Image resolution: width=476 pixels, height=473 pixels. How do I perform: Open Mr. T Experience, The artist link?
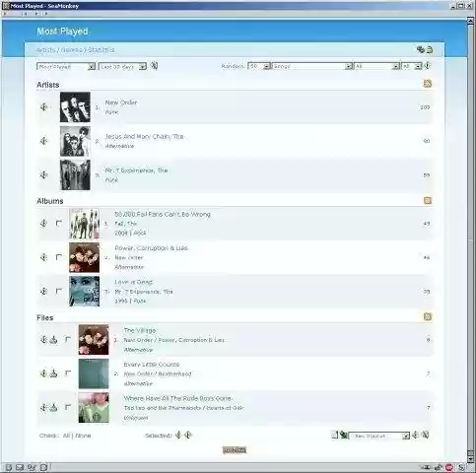(136, 170)
